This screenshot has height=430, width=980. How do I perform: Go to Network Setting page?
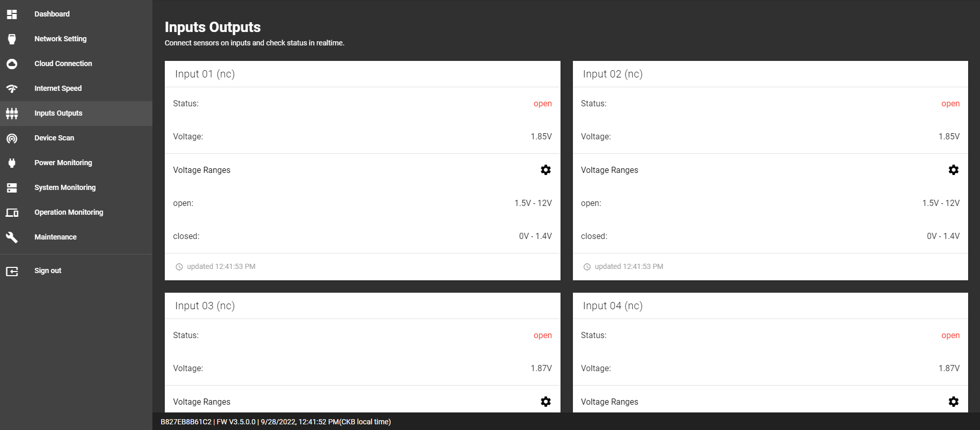76,39
